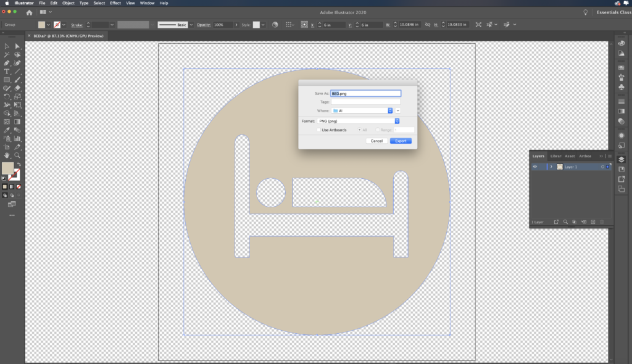
Task: Select the Rotate tool in the toolbar
Action: point(7,96)
